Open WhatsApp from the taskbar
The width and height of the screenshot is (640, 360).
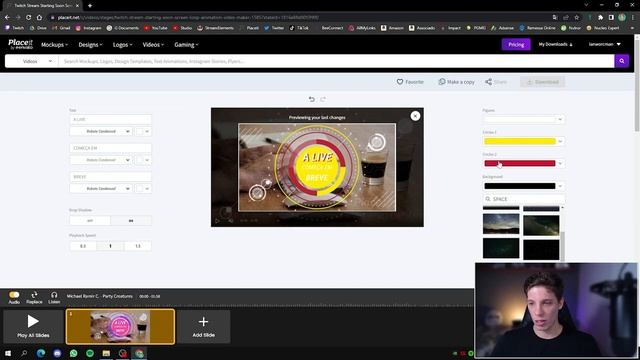point(73,353)
